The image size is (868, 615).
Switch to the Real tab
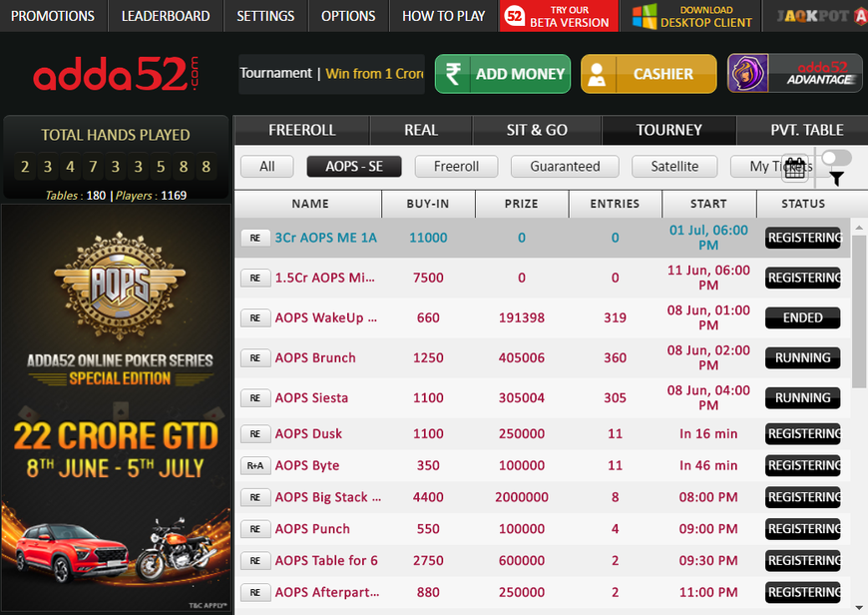pyautogui.click(x=421, y=130)
